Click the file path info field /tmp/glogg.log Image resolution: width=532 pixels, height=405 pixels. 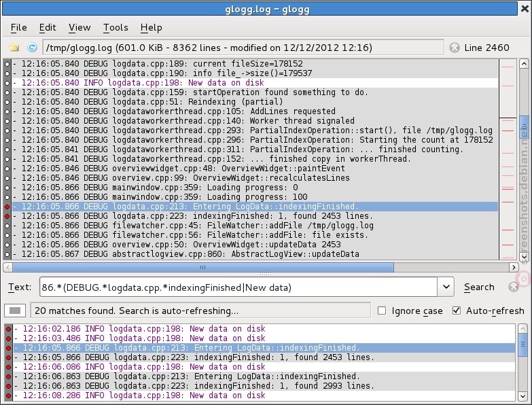click(243, 48)
